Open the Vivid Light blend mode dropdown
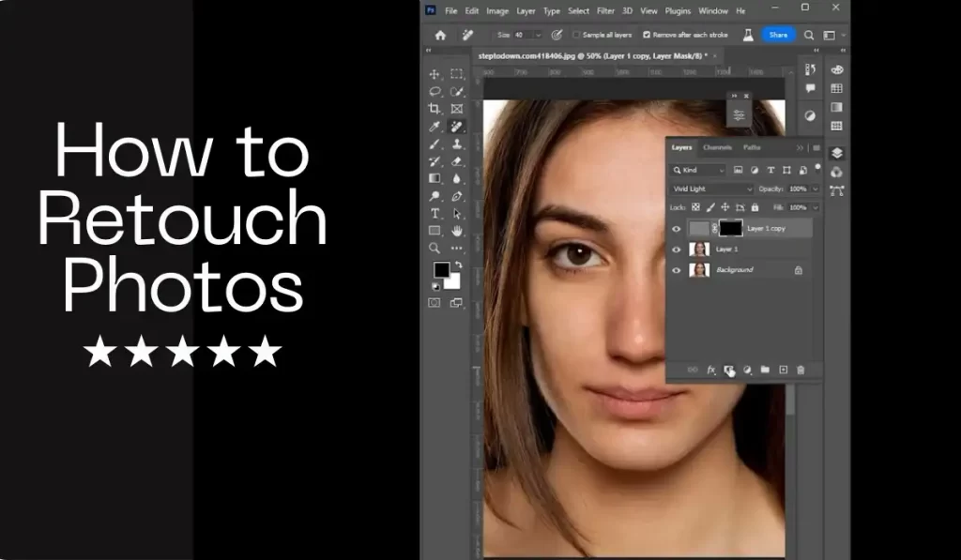Image resolution: width=961 pixels, height=560 pixels. (710, 189)
